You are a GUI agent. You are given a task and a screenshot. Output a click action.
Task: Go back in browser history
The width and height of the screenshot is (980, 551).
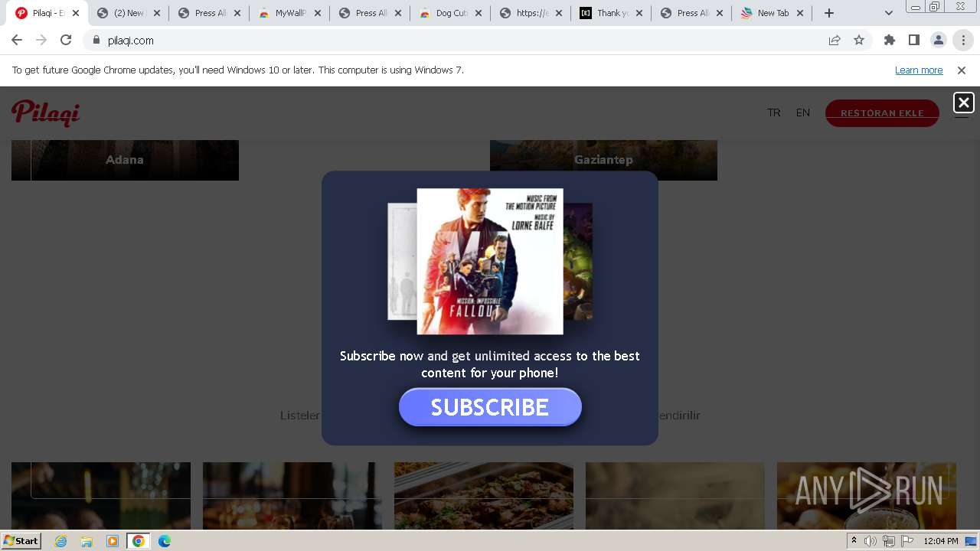(x=17, y=41)
